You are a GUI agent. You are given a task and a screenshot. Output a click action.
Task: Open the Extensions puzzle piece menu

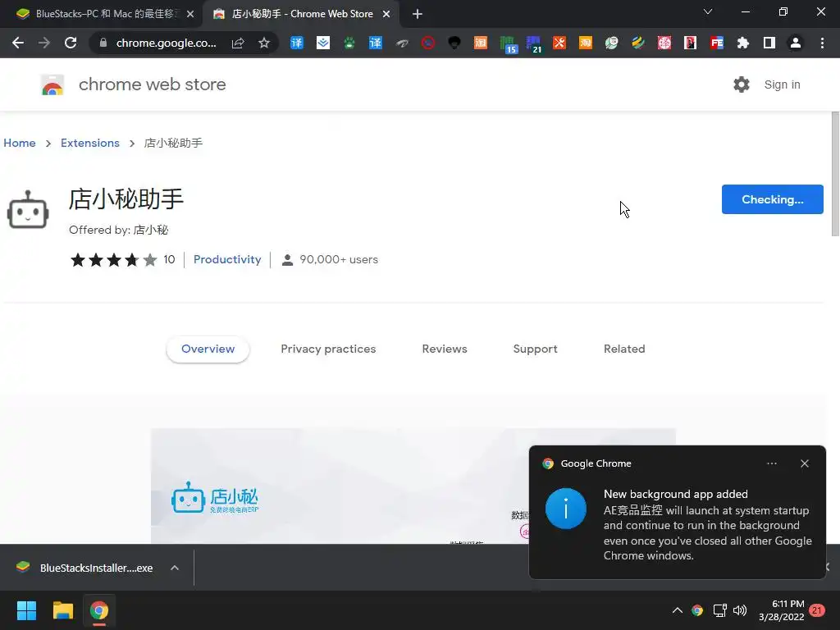coord(743,43)
